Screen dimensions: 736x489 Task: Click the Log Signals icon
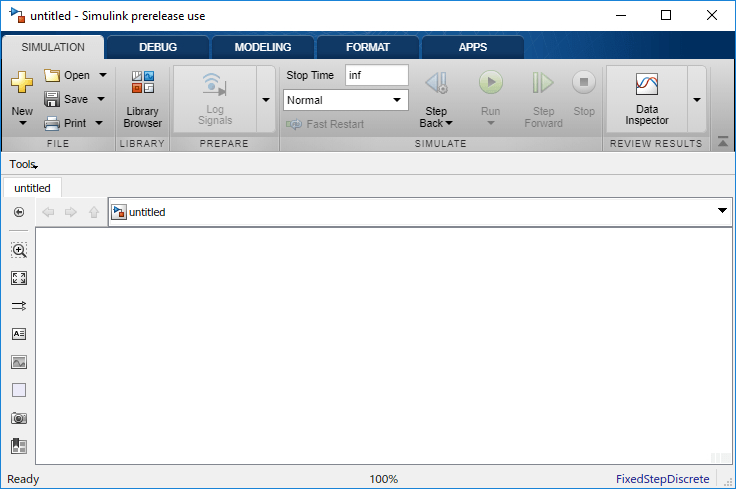(215, 84)
